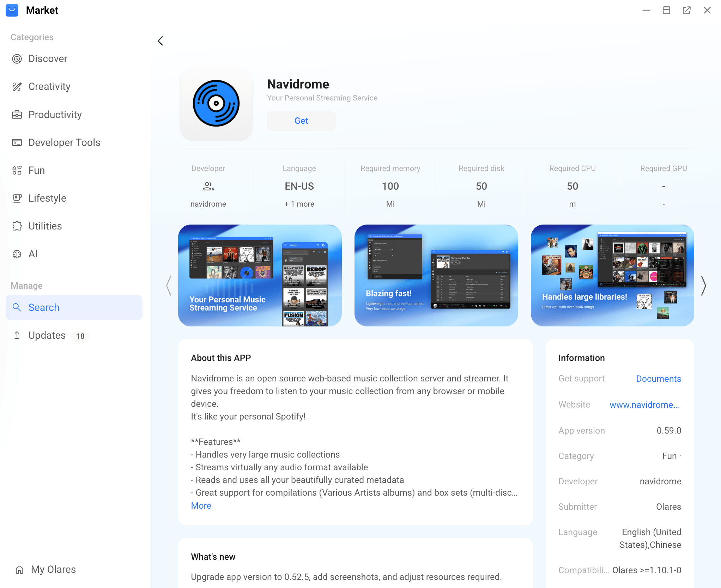Select the Lifestyle category
The width and height of the screenshot is (721, 588).
click(74, 198)
